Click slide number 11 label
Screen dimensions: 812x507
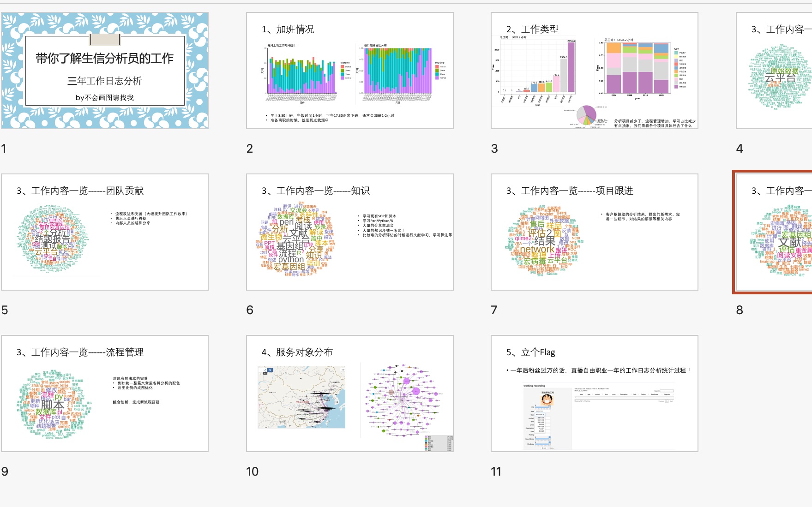pos(496,471)
